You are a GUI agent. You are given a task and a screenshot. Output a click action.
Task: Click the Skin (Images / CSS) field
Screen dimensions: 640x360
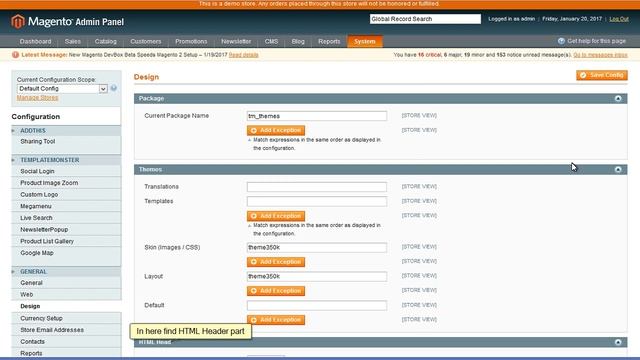click(x=317, y=247)
